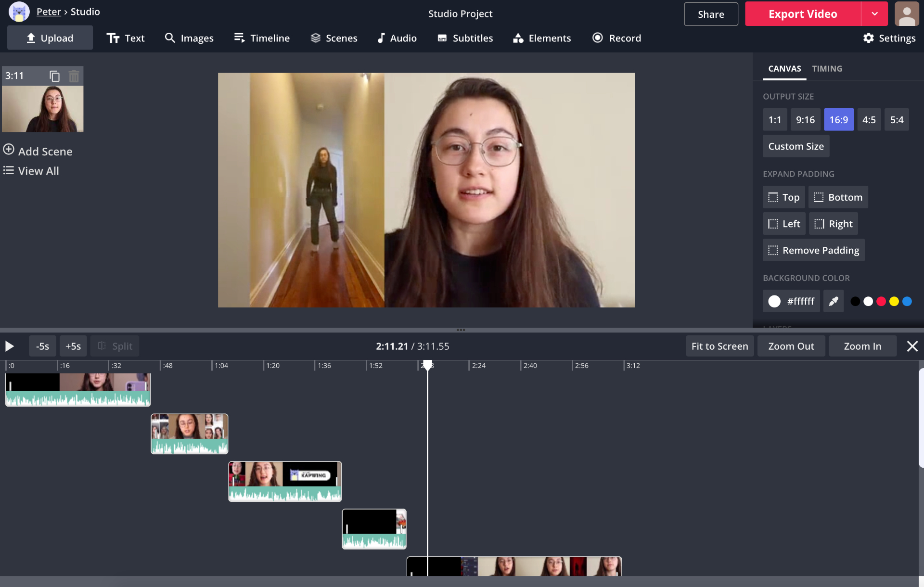Select the 3:11 scene thumbnail
This screenshot has width=924, height=587.
[x=42, y=109]
